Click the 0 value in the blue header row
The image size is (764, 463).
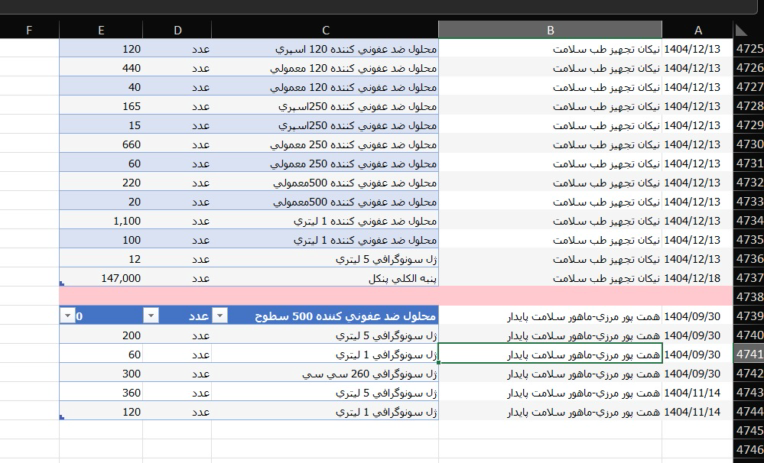[79, 316]
